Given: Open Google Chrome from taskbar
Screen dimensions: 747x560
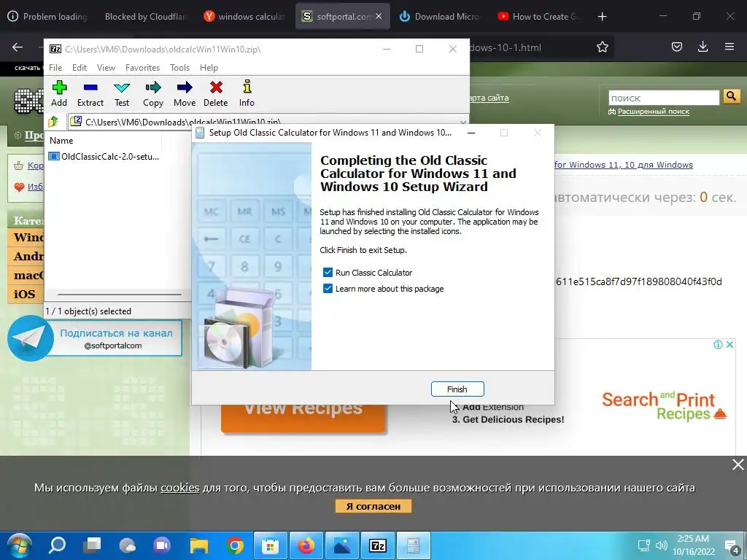Looking at the screenshot, I should pos(234,545).
